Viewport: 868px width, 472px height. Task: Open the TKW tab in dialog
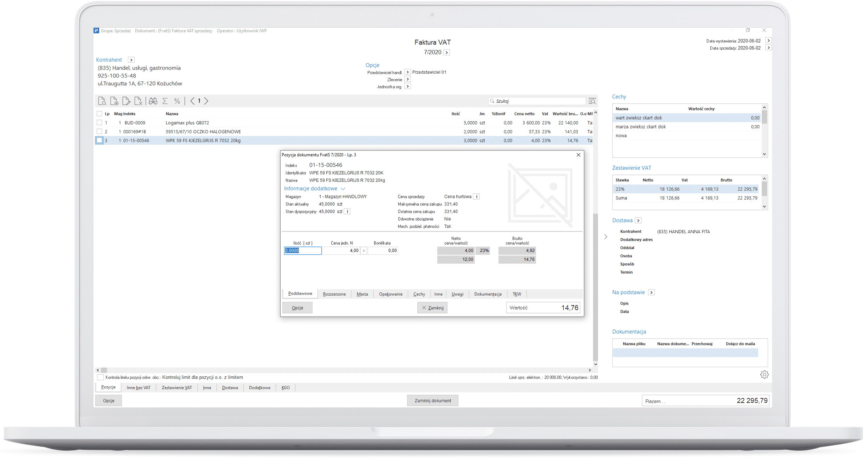[517, 294]
